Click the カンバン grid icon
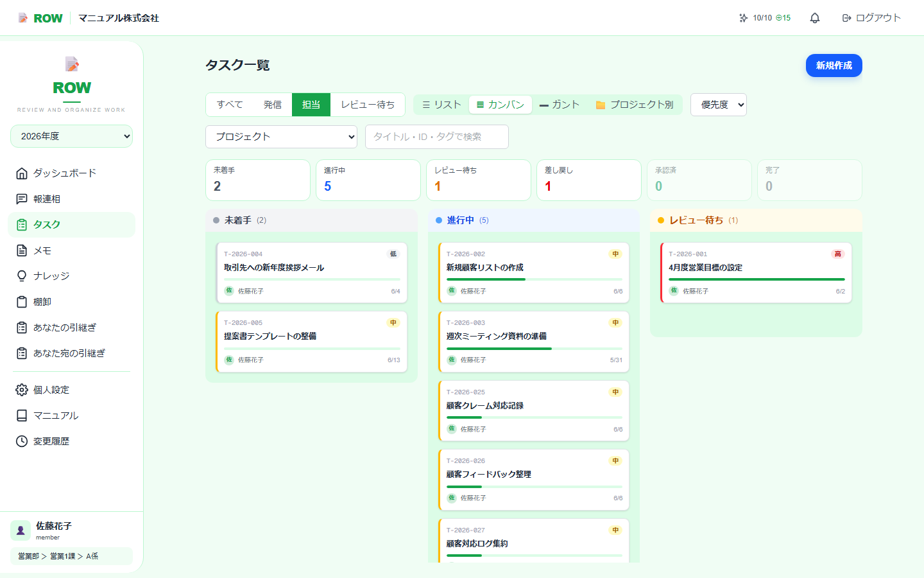The width and height of the screenshot is (924, 578). (480, 105)
